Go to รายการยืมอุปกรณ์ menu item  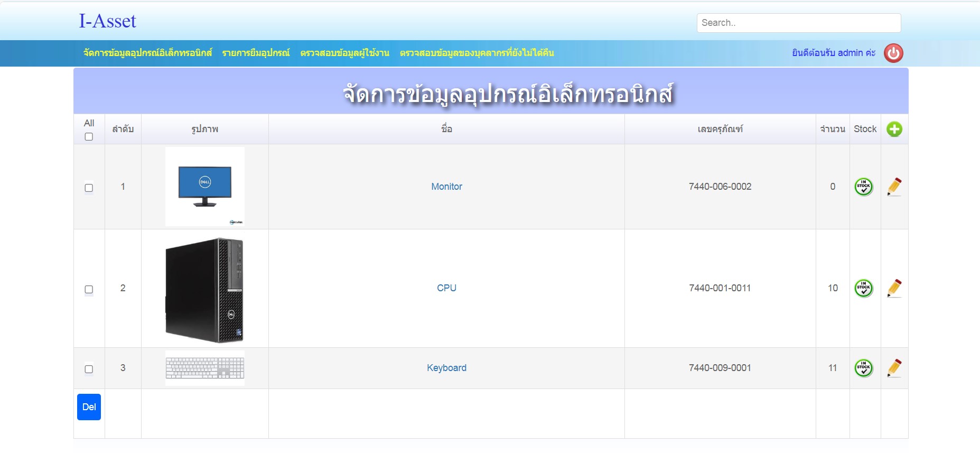tap(256, 53)
